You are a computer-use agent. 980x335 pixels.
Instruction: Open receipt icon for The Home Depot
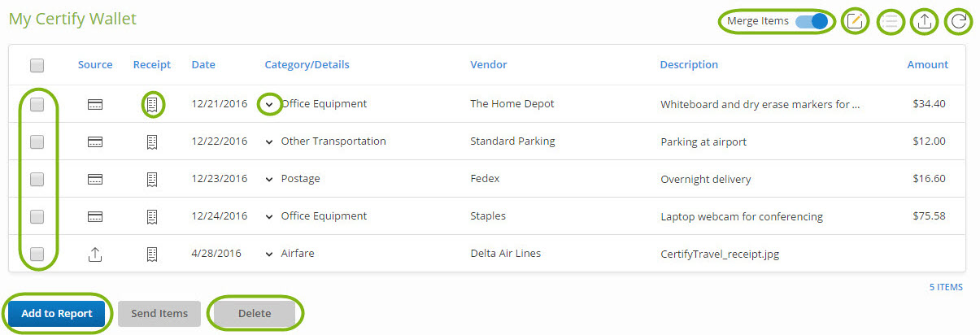[151, 104]
